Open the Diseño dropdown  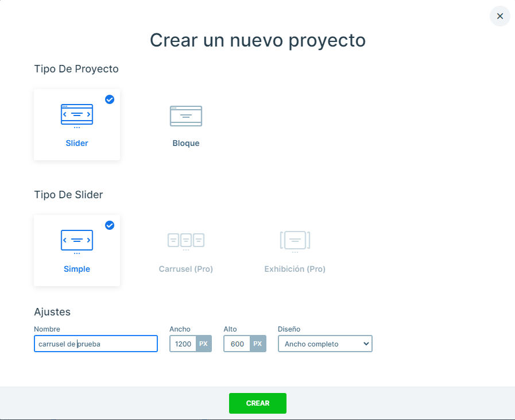[x=325, y=344]
